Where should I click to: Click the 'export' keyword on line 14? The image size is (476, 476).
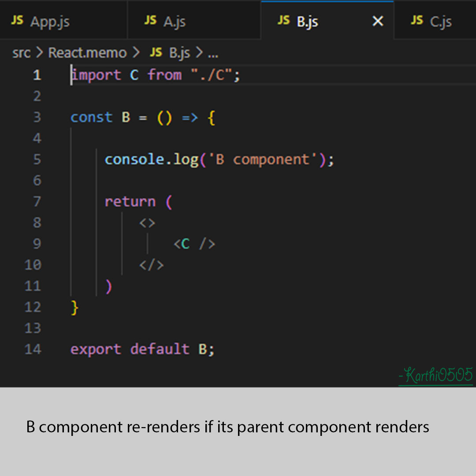[x=96, y=350]
